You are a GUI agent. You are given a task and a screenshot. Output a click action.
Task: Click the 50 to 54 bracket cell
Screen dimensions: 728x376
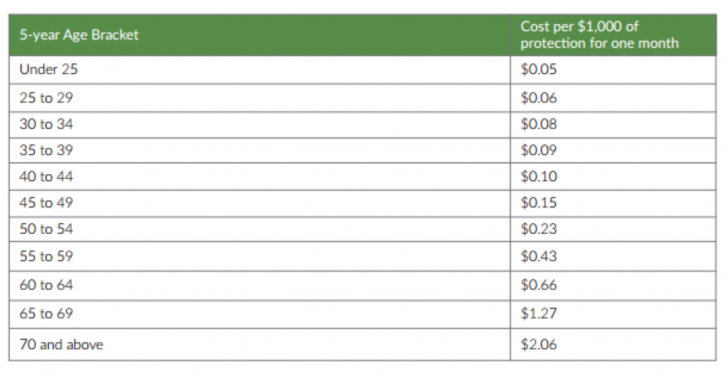coord(260,229)
